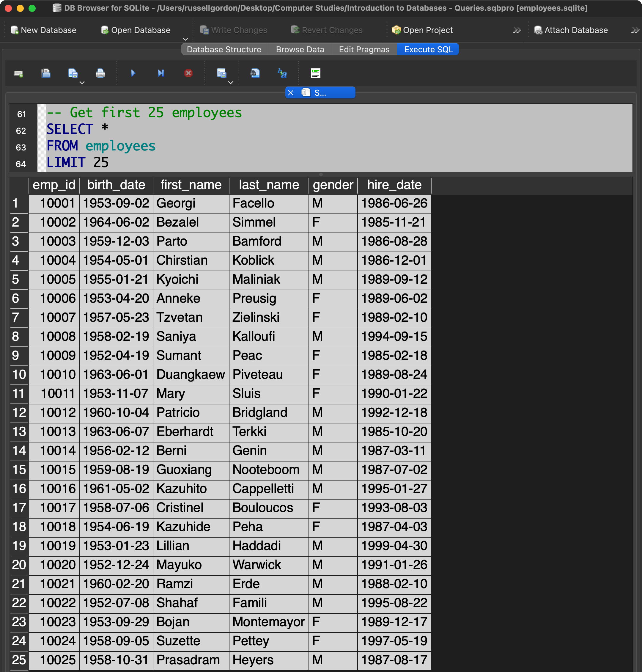
Task: Expand the Save results view dropdown arrow
Action: click(x=231, y=82)
